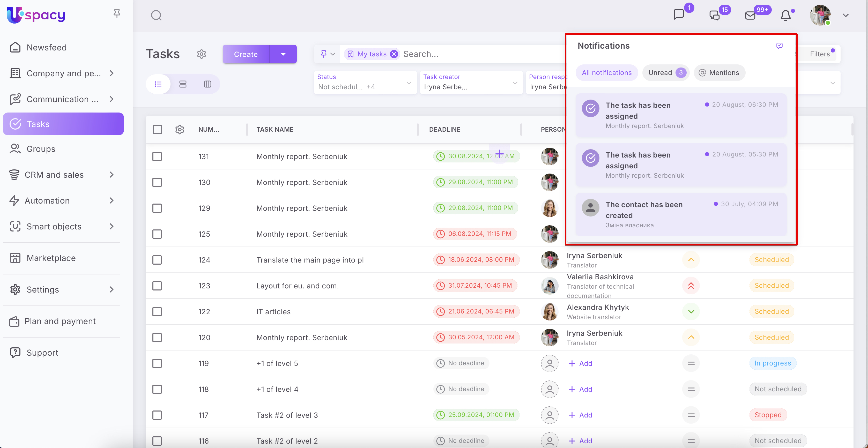
Task: Expand CRM and sales sidebar section
Action: point(112,175)
